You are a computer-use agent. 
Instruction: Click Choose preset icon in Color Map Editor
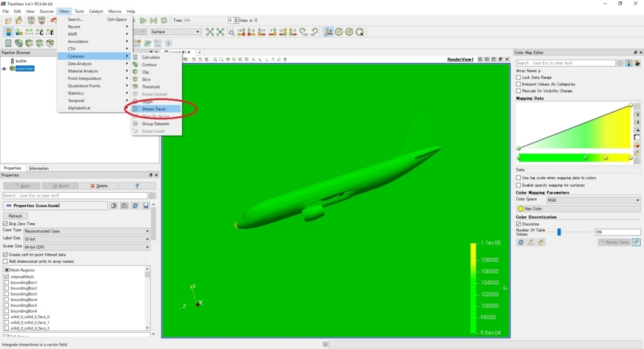tap(637, 145)
